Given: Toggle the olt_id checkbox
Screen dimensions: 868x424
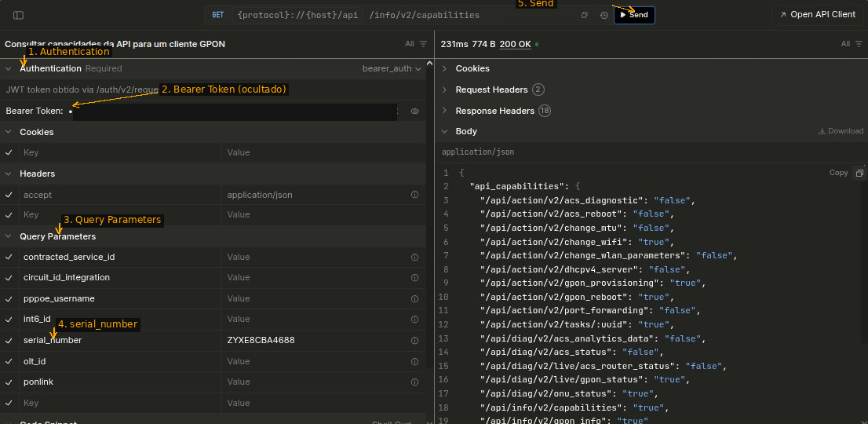Looking at the screenshot, I should coord(9,361).
